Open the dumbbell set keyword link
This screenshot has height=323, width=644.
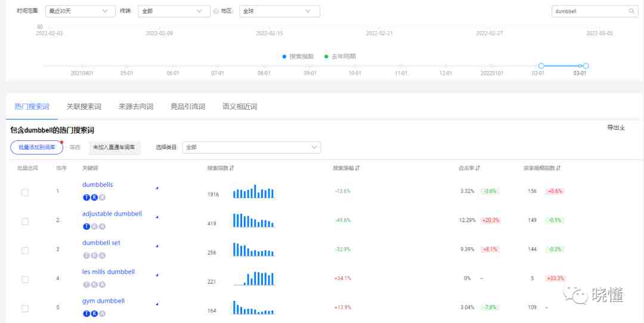(x=101, y=243)
